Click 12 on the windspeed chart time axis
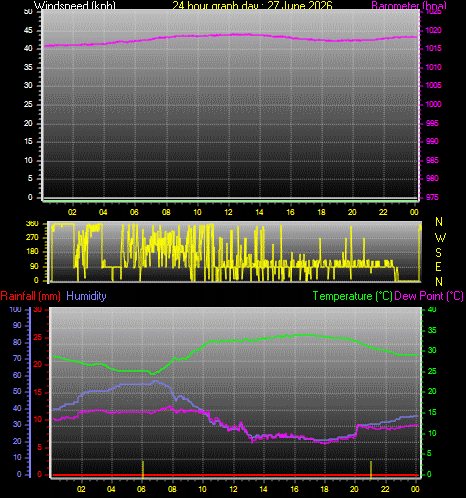 pyautogui.click(x=228, y=212)
